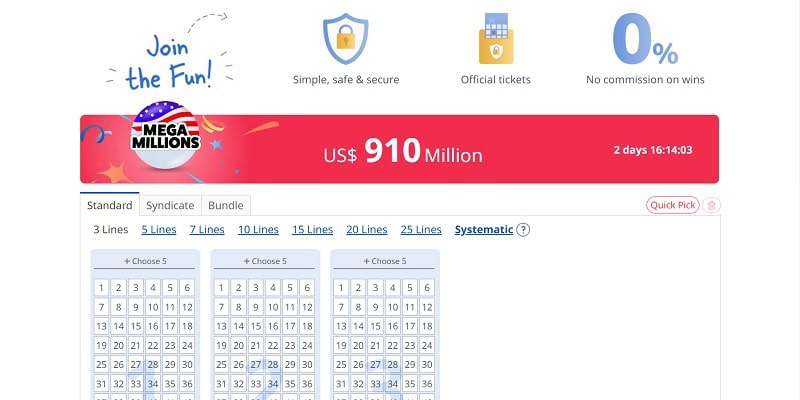Click '+ Choose 5' header of third ticket

385,261
